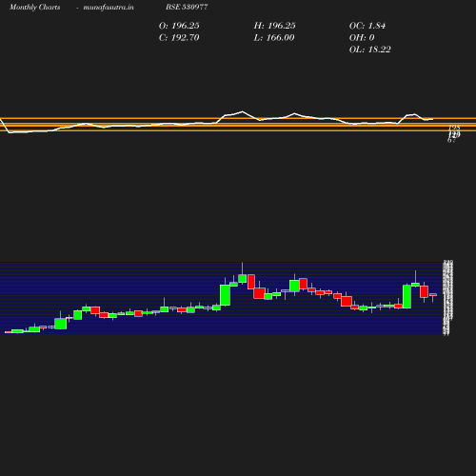Click the peak of the white indicator line
This screenshot has height=476, width=476.
[242, 111]
